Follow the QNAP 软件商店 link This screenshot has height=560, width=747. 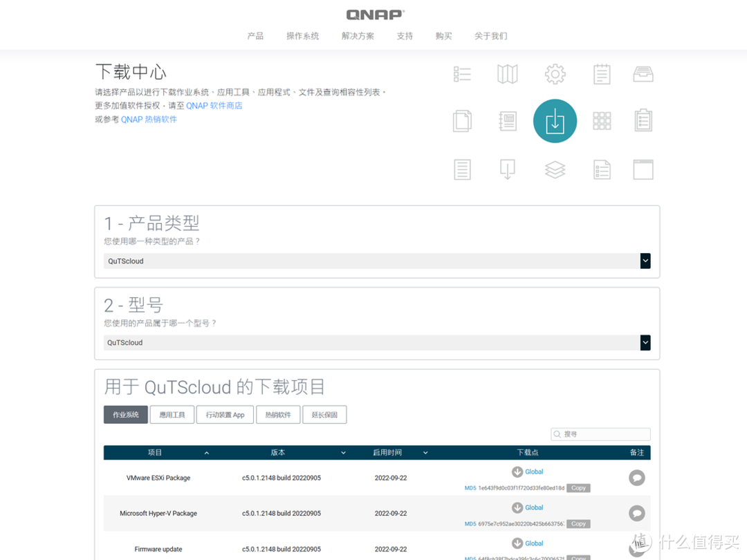click(x=214, y=106)
